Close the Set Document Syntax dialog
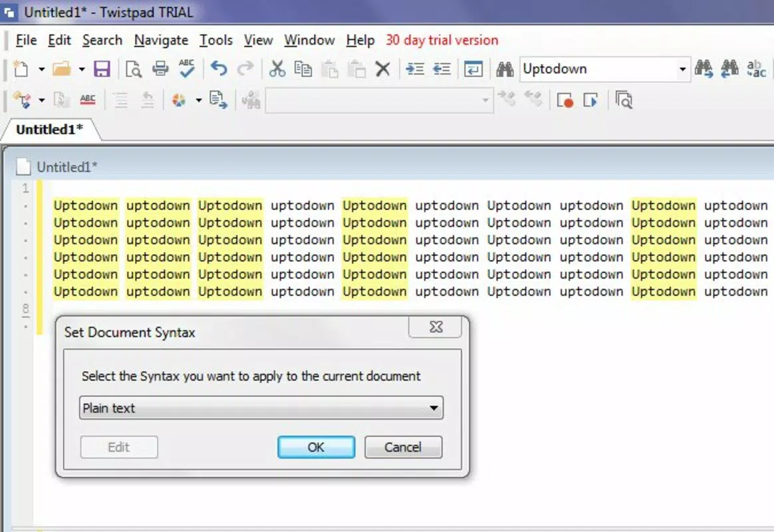Viewport: 774px width, 532px height. coord(436,327)
